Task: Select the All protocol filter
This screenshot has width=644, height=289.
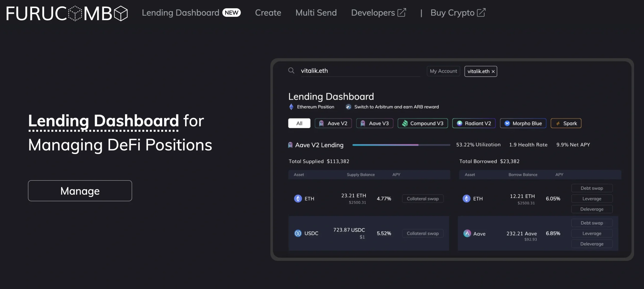Action: (x=299, y=123)
